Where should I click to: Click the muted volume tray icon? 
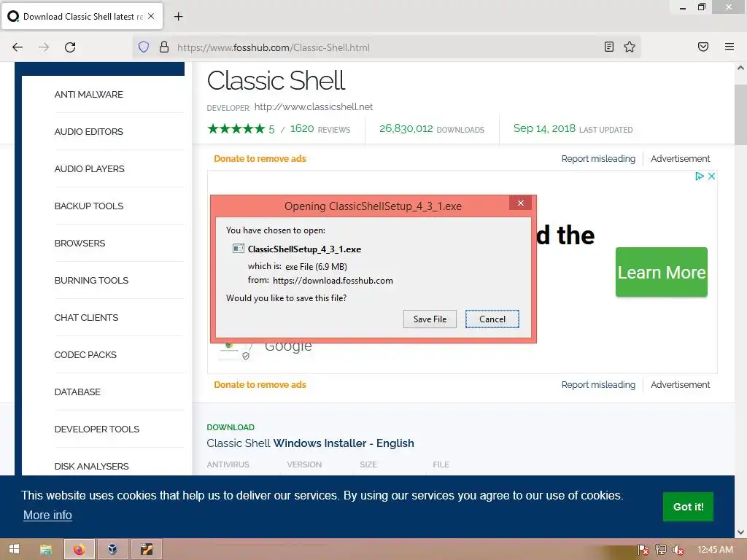pyautogui.click(x=678, y=550)
